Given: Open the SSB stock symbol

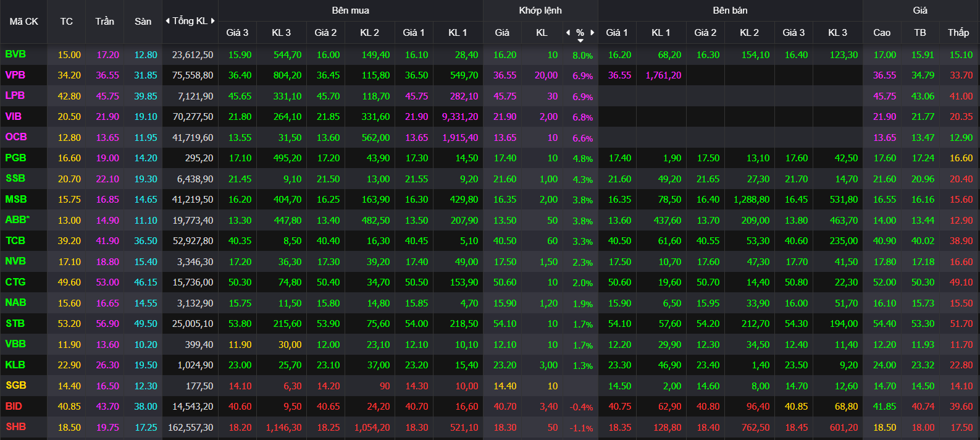Looking at the screenshot, I should 15,179.
